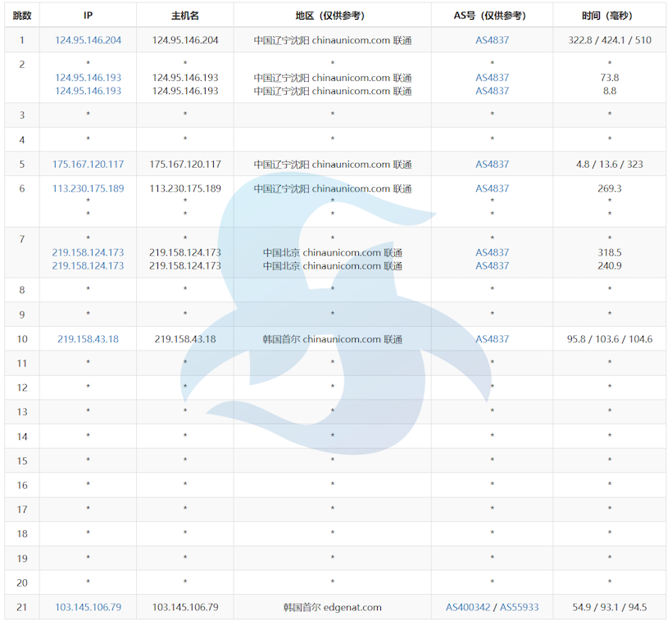Open the AS55933 link on the last hop

point(516,608)
